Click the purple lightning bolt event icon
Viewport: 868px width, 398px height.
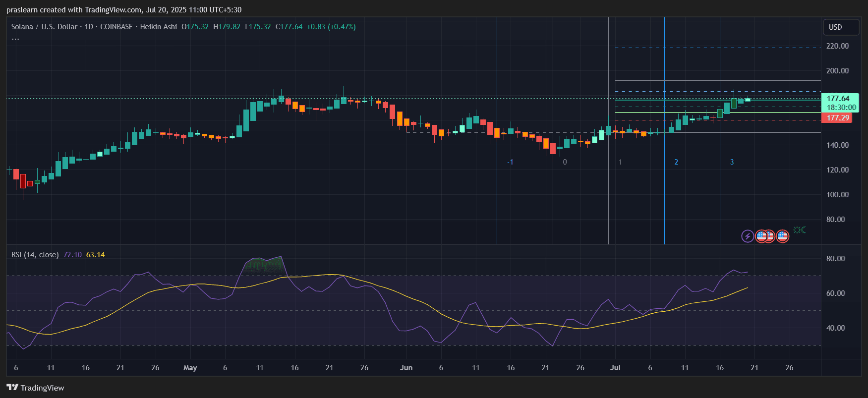[x=748, y=236]
